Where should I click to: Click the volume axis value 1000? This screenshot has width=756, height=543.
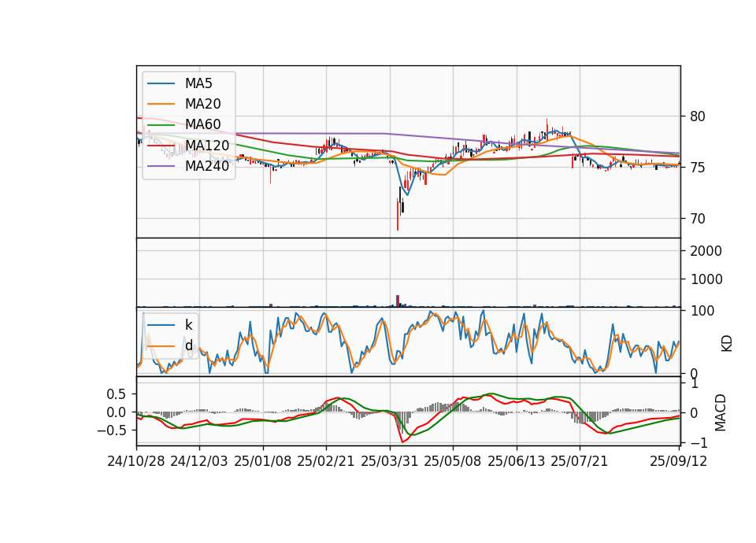[706, 279]
